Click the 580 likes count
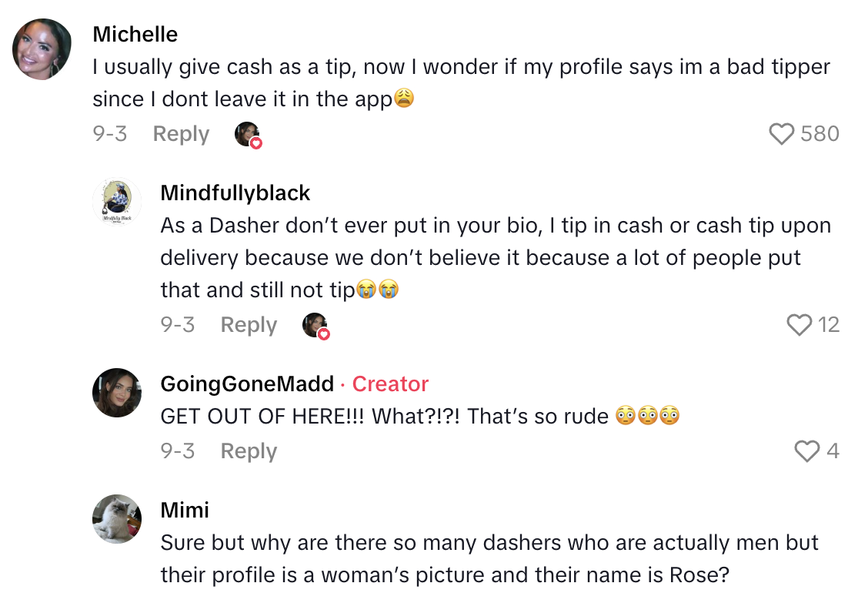 click(820, 135)
